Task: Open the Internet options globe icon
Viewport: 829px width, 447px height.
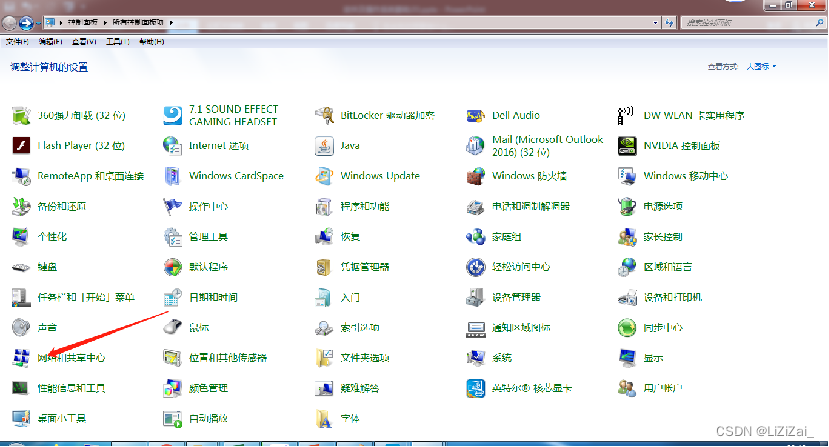Action: click(172, 145)
